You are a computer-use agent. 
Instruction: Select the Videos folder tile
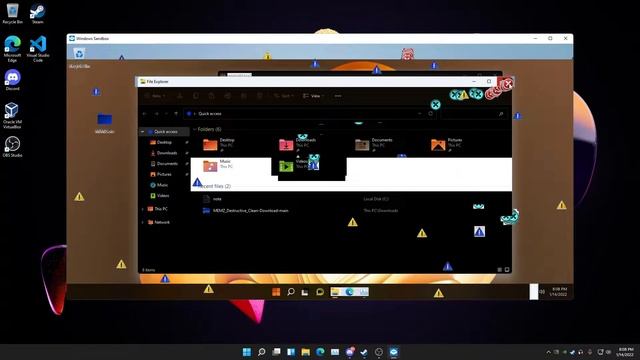(x=293, y=166)
